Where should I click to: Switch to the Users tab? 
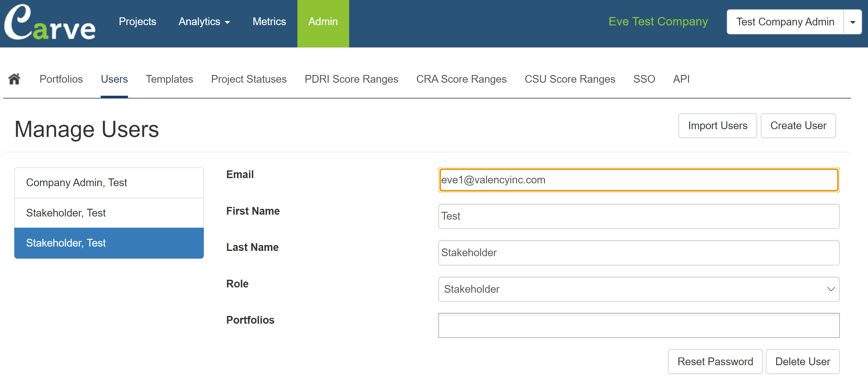click(x=114, y=79)
